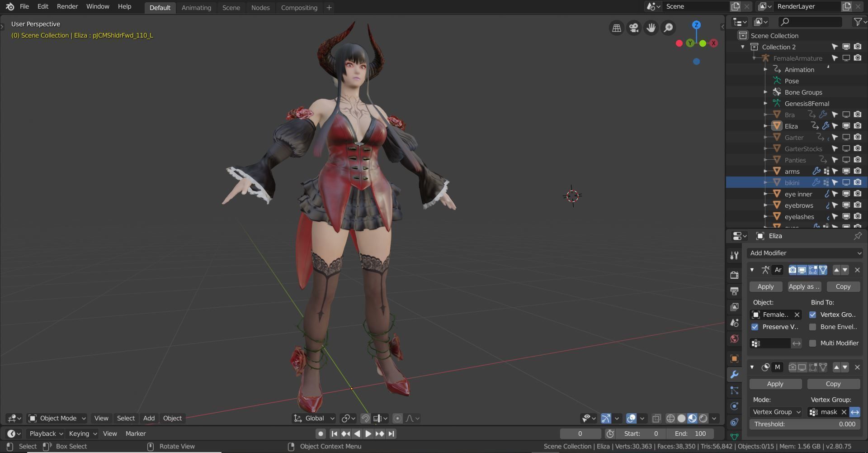Invert the mask vertex group influence
The width and height of the screenshot is (868, 453).
[855, 412]
